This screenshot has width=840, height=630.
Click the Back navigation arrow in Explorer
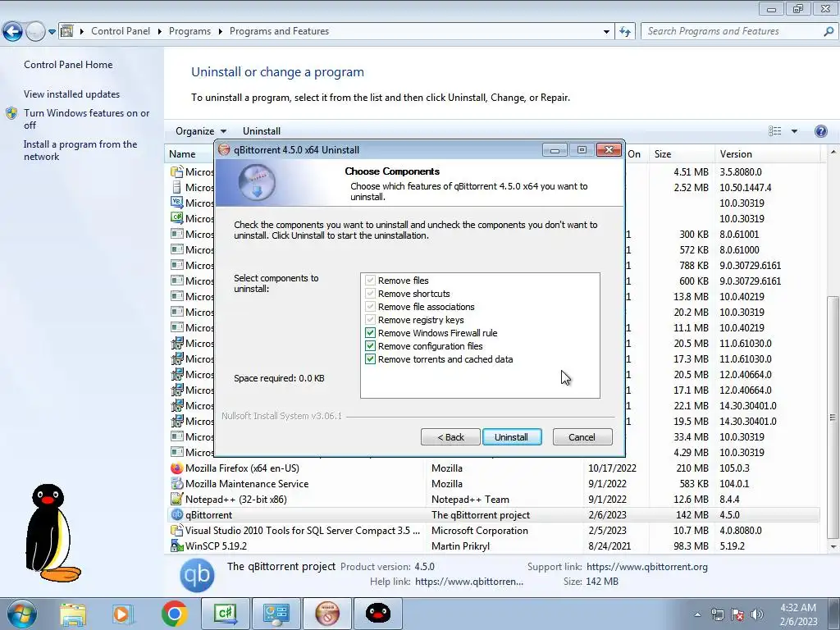(12, 32)
